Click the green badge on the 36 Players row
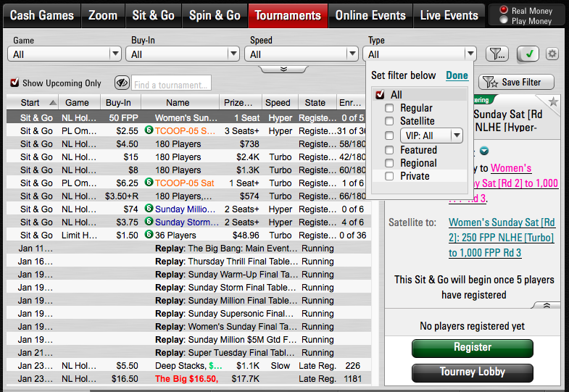 (149, 234)
